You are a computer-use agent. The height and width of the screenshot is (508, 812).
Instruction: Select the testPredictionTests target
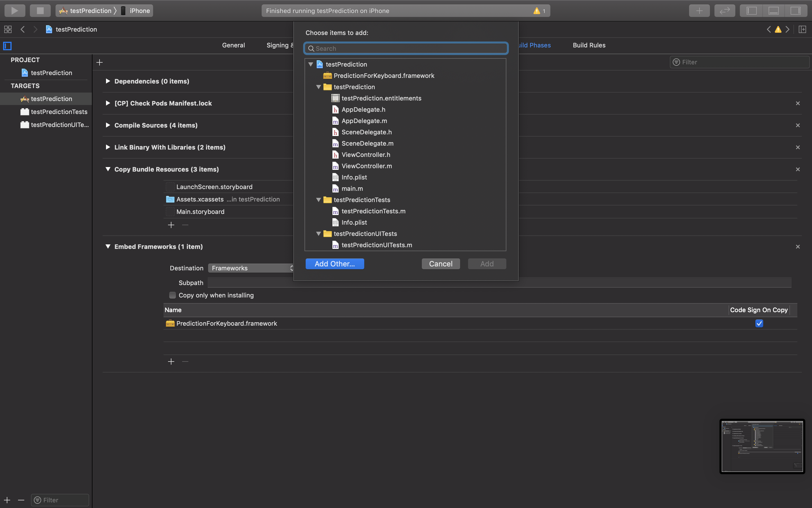[46, 111]
